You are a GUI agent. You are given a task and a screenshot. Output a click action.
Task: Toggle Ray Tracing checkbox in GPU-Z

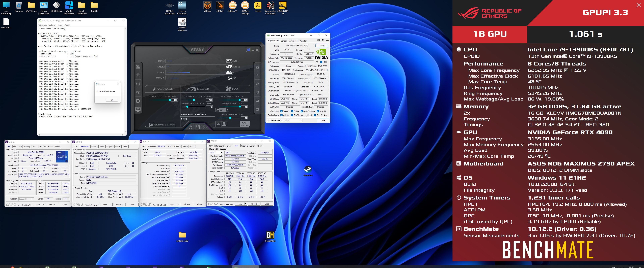coord(292,115)
